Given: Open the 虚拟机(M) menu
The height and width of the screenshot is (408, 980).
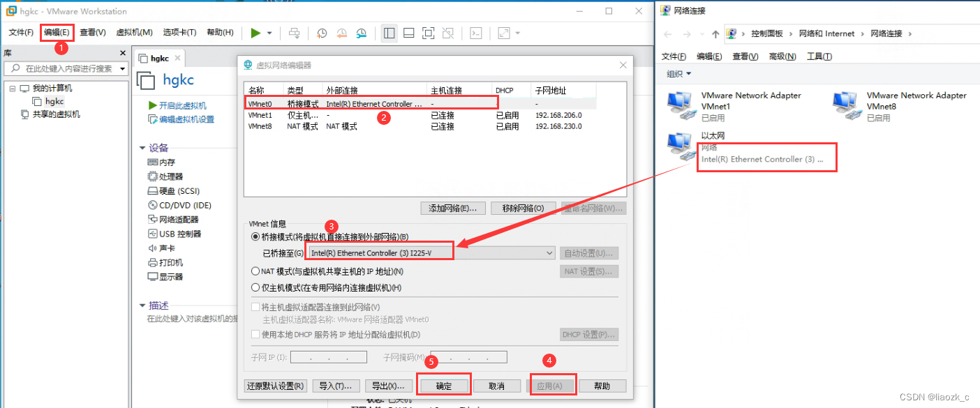Looking at the screenshot, I should 134,32.
